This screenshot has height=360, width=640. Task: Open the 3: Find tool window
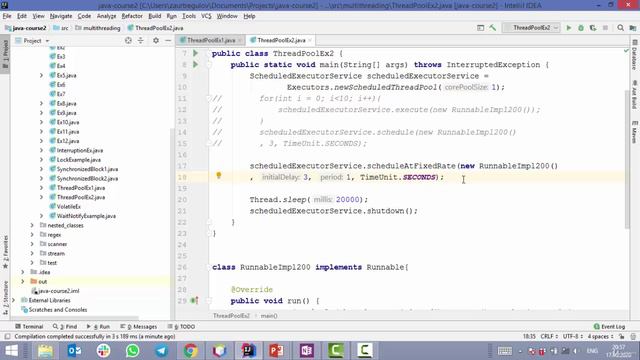(x=65, y=327)
